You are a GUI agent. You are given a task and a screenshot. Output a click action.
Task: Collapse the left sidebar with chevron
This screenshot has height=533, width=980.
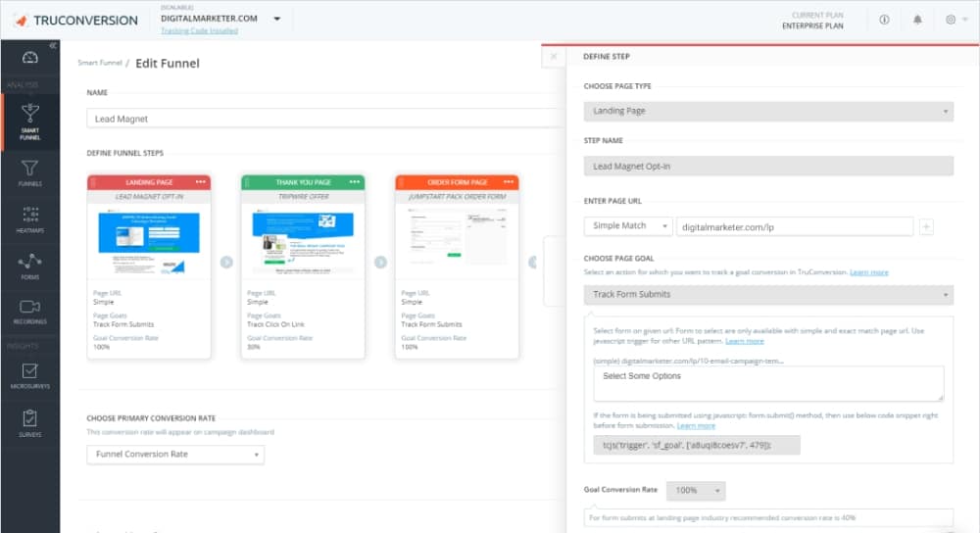coord(53,46)
